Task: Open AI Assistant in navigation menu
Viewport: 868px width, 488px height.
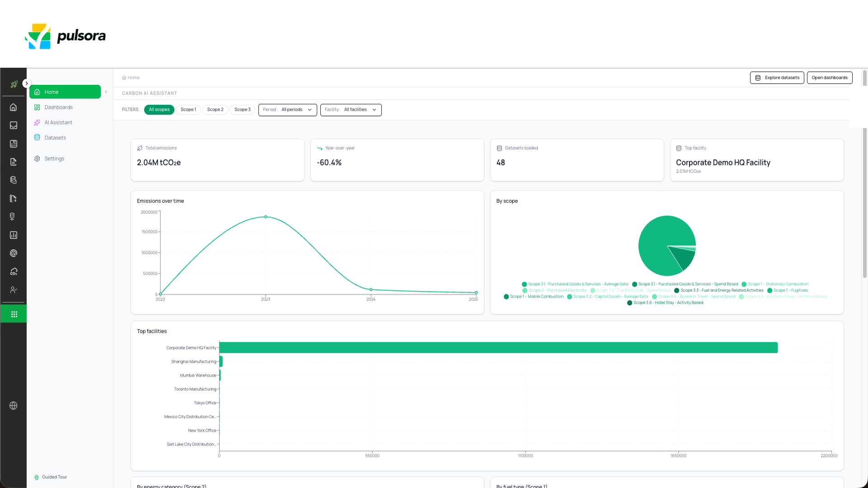Action: pos(65,122)
